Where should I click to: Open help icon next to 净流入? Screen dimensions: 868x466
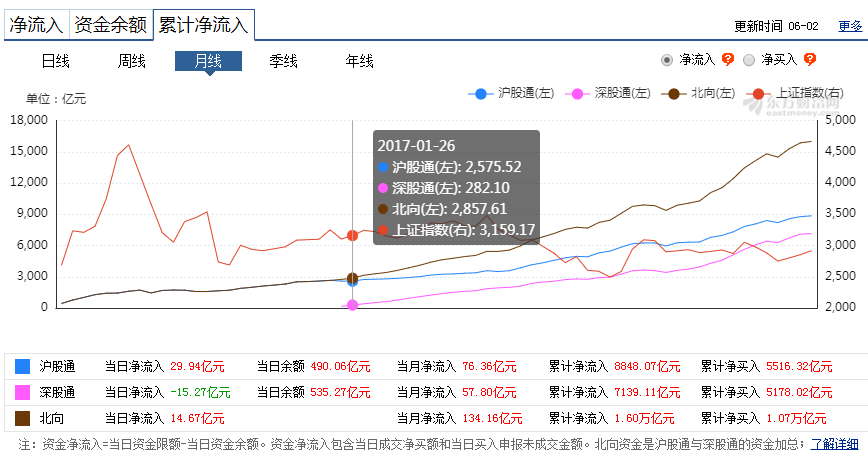pos(728,59)
